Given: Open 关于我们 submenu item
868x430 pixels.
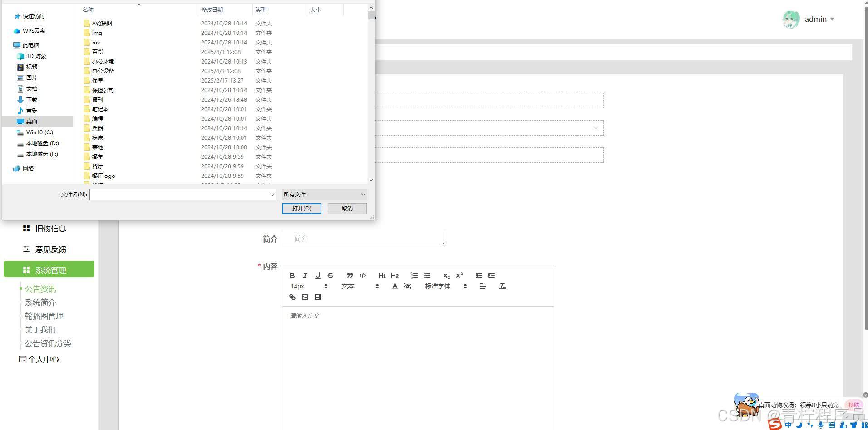Looking at the screenshot, I should [x=40, y=330].
